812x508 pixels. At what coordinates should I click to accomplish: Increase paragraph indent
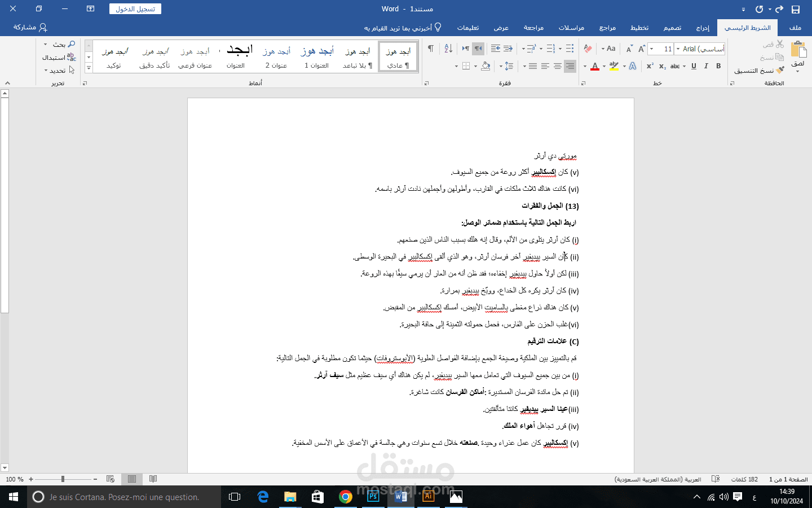pos(496,49)
